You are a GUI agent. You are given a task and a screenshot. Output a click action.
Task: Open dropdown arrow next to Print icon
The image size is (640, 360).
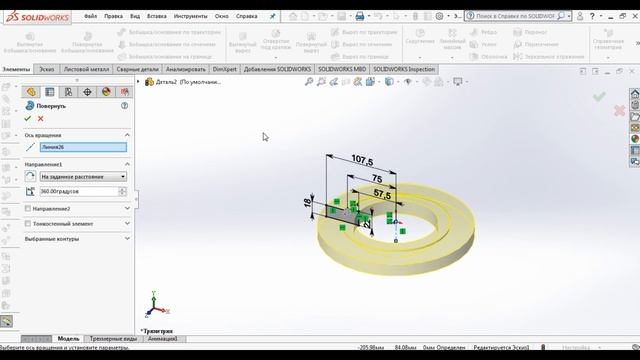(369, 16)
